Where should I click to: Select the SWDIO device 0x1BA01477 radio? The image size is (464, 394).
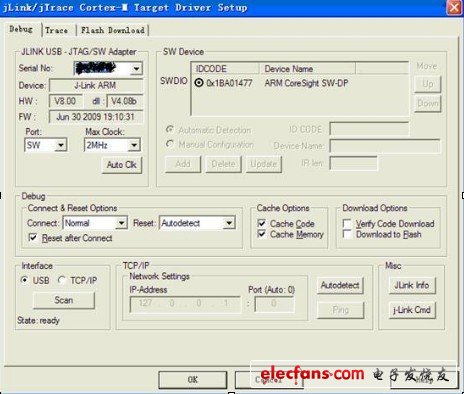point(199,82)
